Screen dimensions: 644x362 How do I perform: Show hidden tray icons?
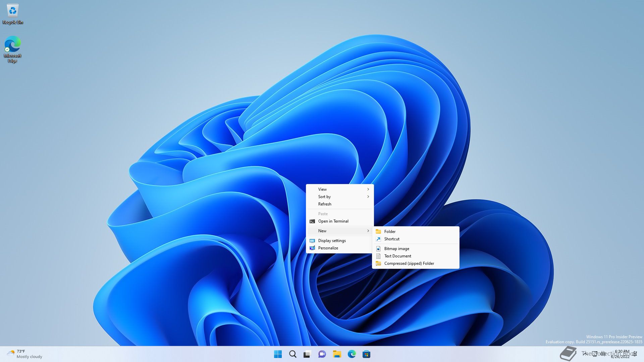(x=585, y=354)
